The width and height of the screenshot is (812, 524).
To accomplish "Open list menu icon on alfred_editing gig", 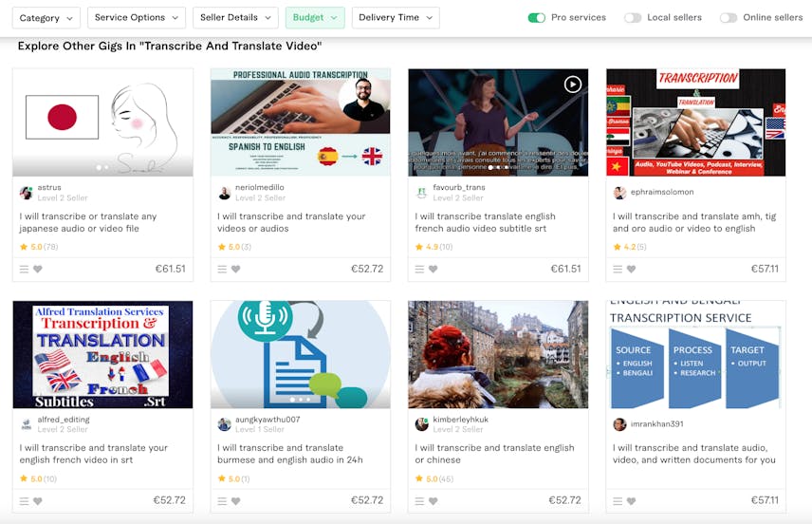I will coord(25,500).
